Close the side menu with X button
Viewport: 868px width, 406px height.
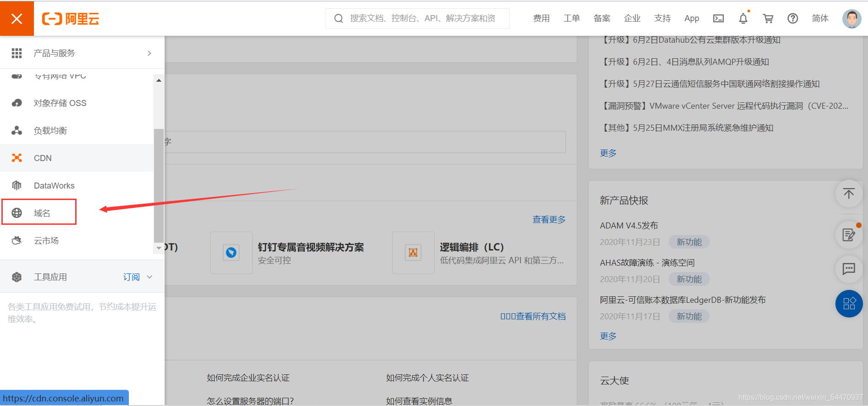tap(17, 18)
